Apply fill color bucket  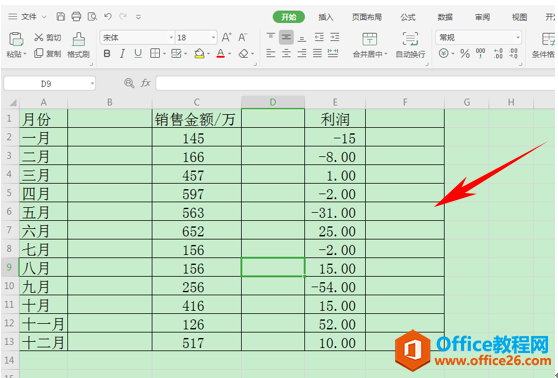pos(199,54)
